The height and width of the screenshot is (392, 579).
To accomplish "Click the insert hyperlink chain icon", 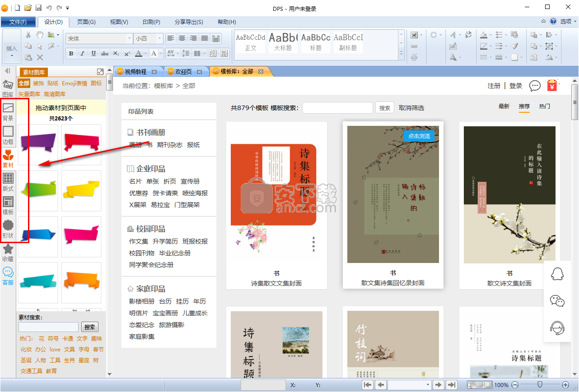I will [414, 46].
